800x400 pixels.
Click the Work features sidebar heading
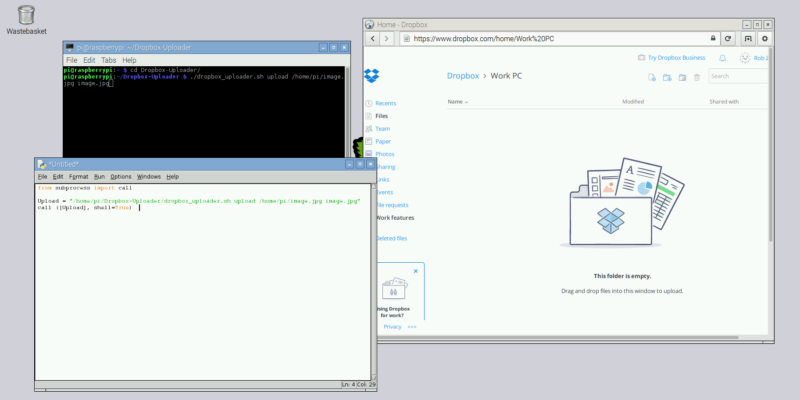[395, 218]
